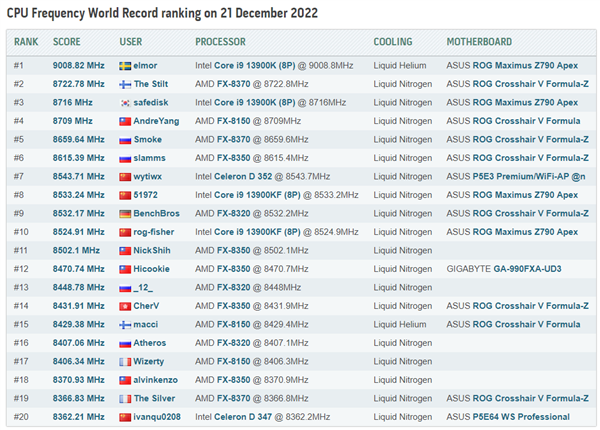Viewport: 600px width, 430px height.
Task: Click the Taiwan flag next to alvinkenzo
Action: click(x=125, y=380)
